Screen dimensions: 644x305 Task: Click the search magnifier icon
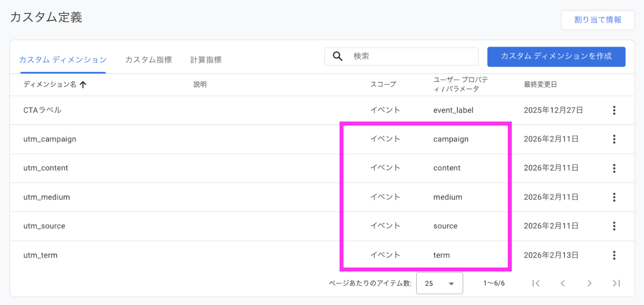(337, 56)
